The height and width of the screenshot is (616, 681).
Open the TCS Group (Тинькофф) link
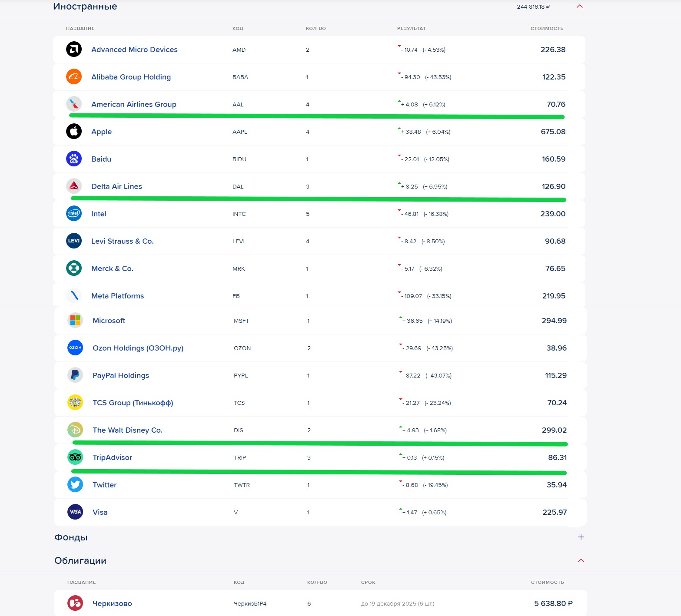click(133, 403)
